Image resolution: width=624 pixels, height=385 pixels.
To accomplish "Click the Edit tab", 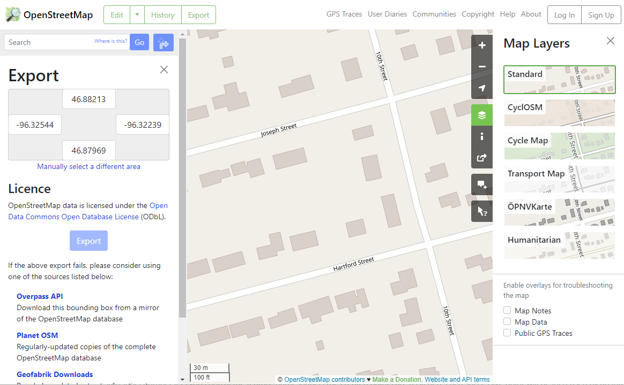I will [x=117, y=15].
